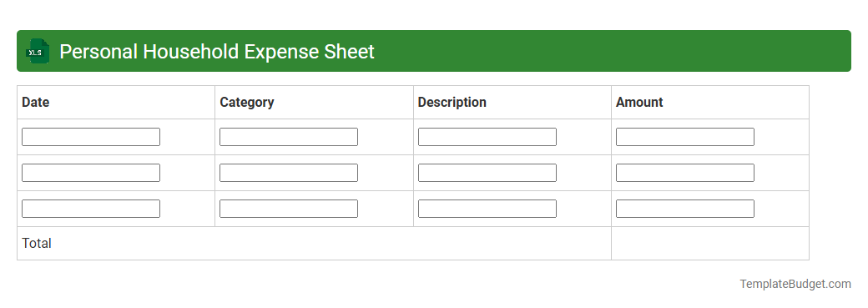Click the "Personal Household Expense Sheet" title
Image resolution: width=868 pixels, height=308 pixels.
pyautogui.click(x=217, y=52)
